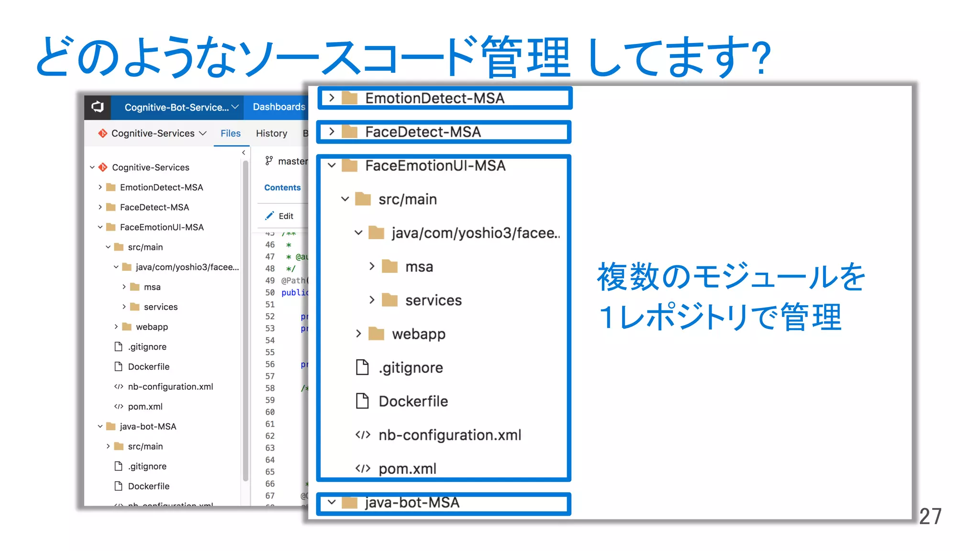The width and height of the screenshot is (980, 551).
Task: Click the Azure DevOps logo icon
Action: click(x=98, y=107)
